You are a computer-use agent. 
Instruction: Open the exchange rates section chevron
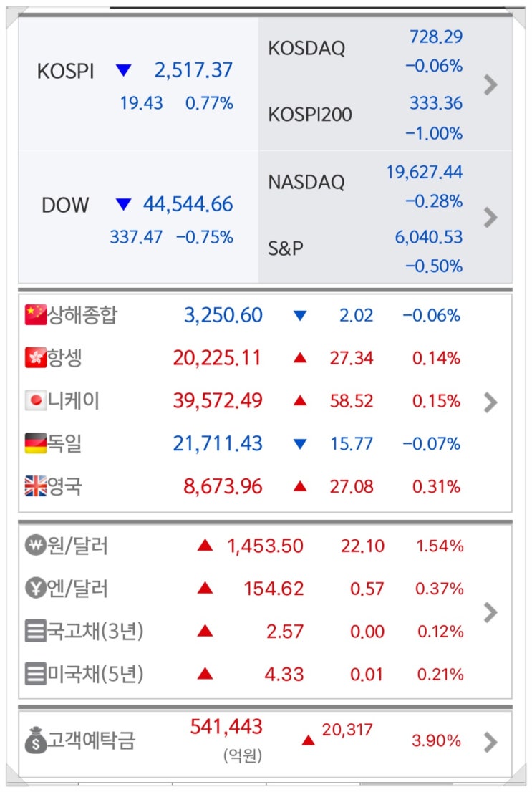tap(490, 612)
